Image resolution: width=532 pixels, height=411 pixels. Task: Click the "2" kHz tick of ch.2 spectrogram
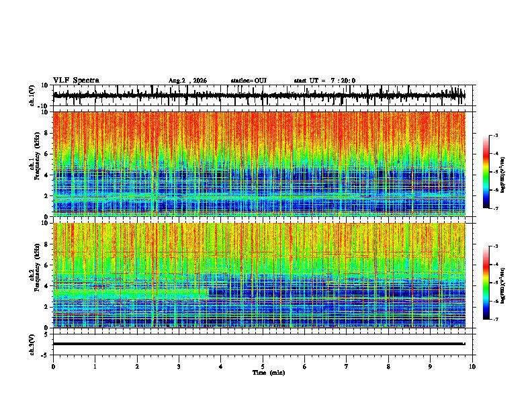[x=46, y=307]
